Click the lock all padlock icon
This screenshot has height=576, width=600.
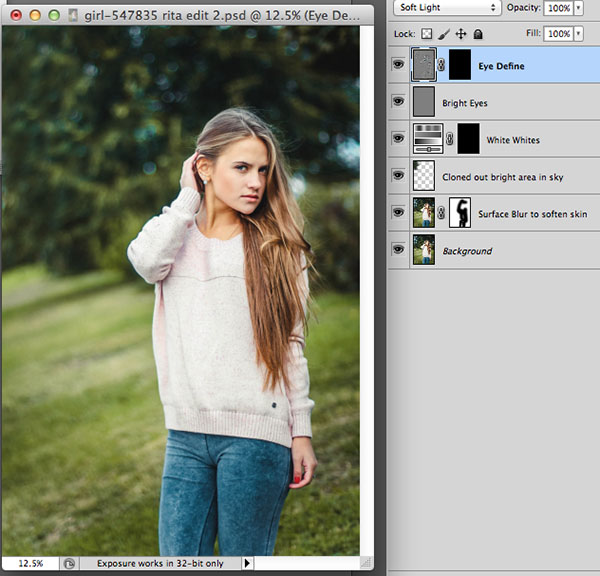coord(478,33)
